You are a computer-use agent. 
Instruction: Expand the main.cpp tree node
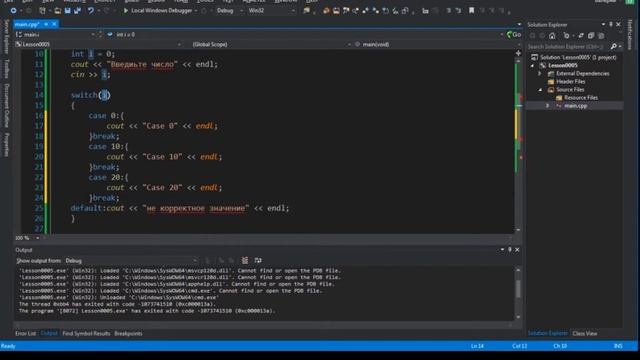click(x=548, y=106)
